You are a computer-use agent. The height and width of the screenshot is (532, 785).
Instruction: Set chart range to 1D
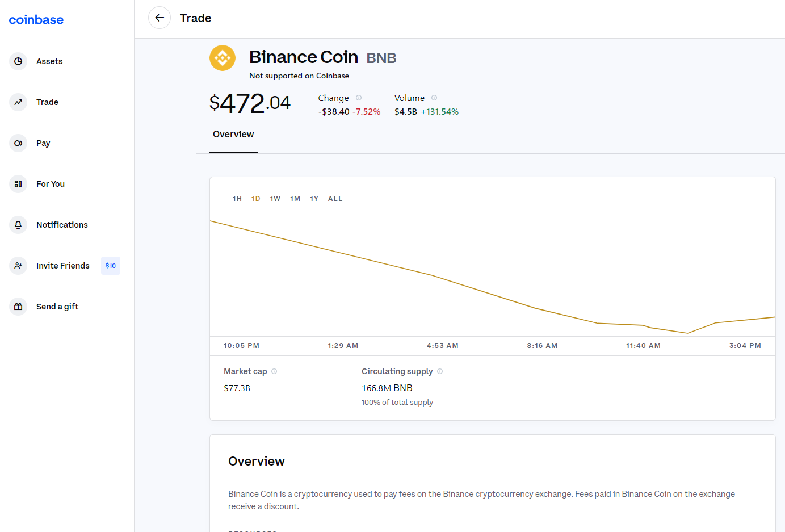(256, 199)
